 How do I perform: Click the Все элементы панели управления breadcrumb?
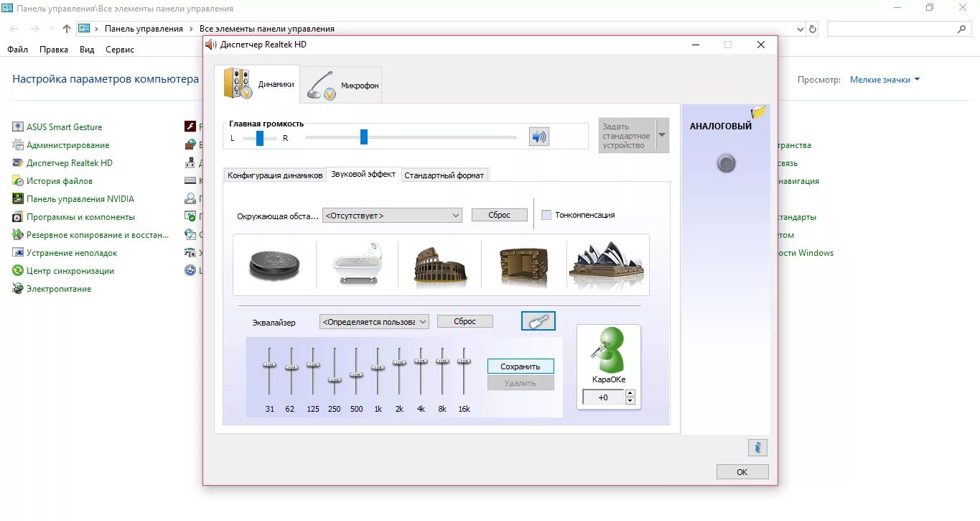pyautogui.click(x=267, y=29)
